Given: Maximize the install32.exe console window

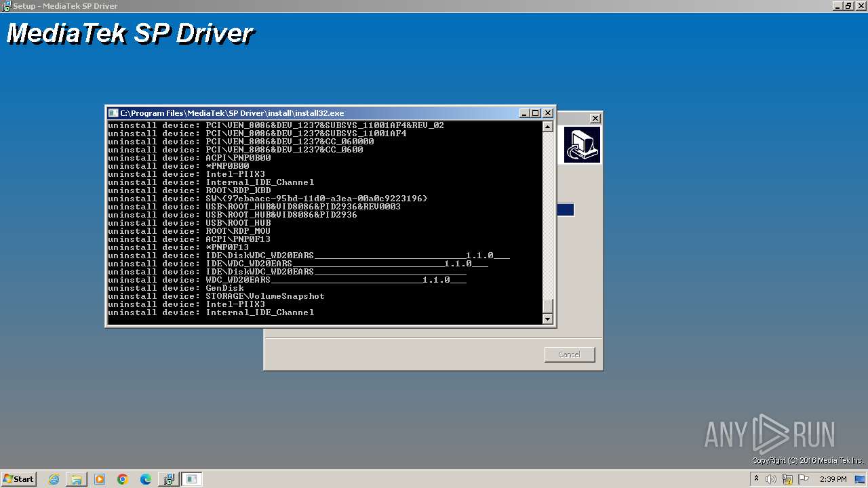Looking at the screenshot, I should [x=536, y=113].
